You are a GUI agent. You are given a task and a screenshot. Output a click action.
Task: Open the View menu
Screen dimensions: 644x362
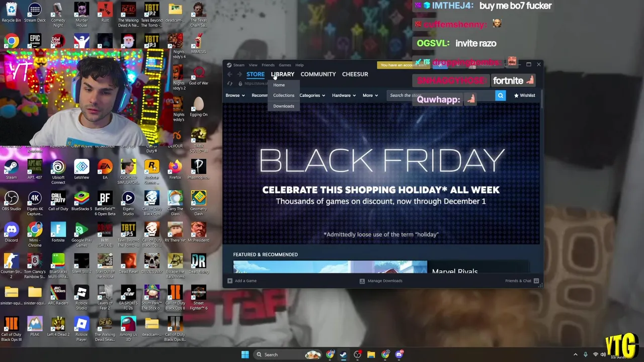tap(253, 65)
